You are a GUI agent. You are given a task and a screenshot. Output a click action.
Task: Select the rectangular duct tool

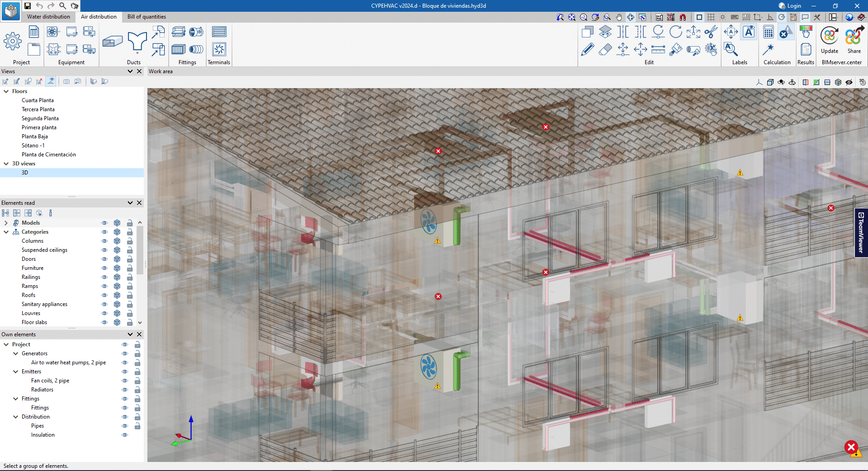pos(112,42)
